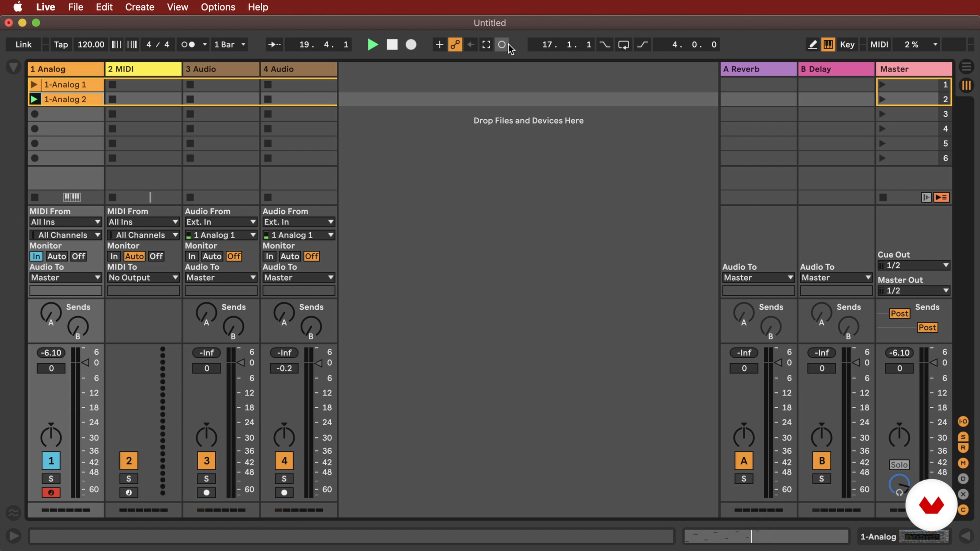Deactivate track 1 with the blue activator
This screenshot has height=551, width=980.
coord(51,461)
